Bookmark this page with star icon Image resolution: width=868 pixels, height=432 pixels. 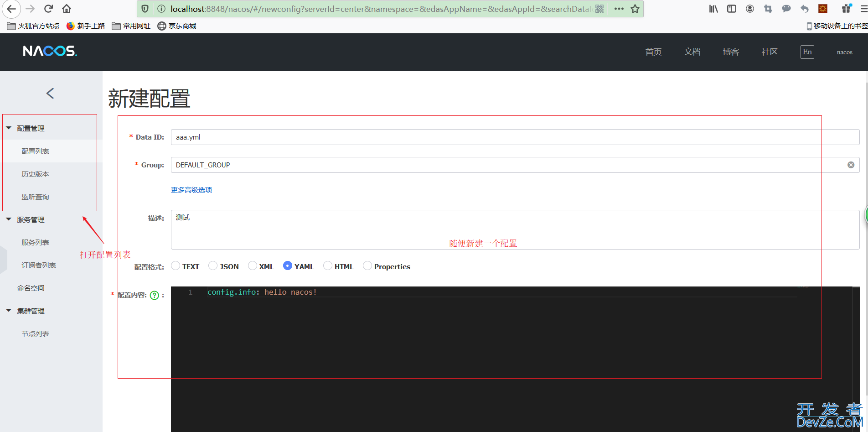pos(635,9)
